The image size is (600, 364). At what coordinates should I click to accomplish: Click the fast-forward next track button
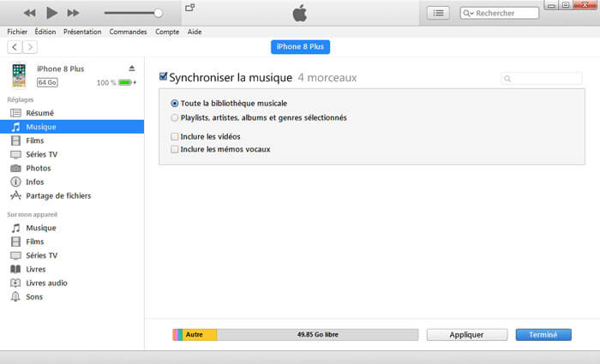click(73, 13)
